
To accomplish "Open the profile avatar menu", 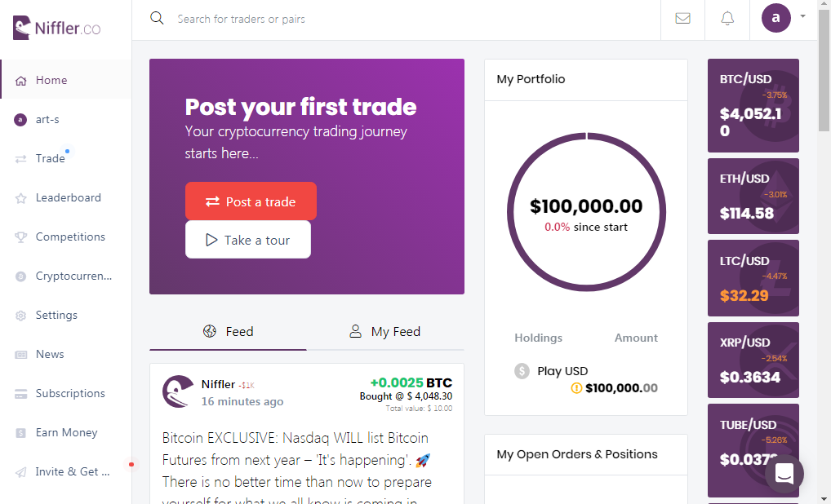I will coord(775,18).
